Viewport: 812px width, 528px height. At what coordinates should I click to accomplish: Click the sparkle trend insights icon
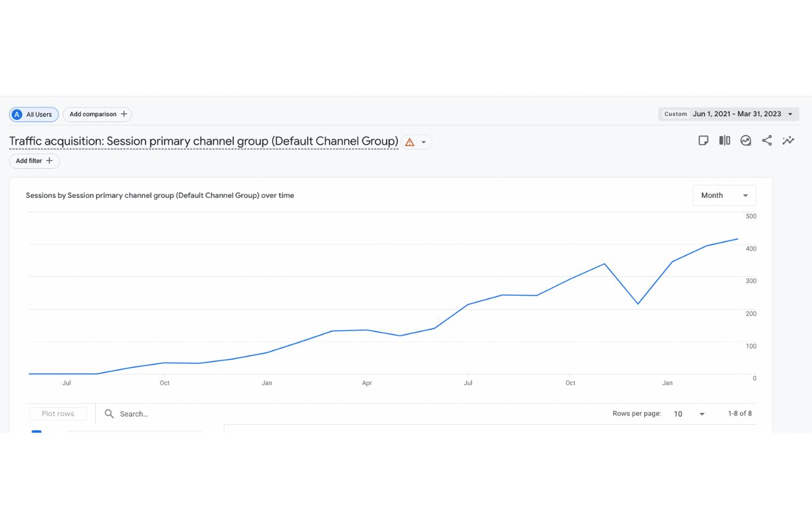coord(788,140)
